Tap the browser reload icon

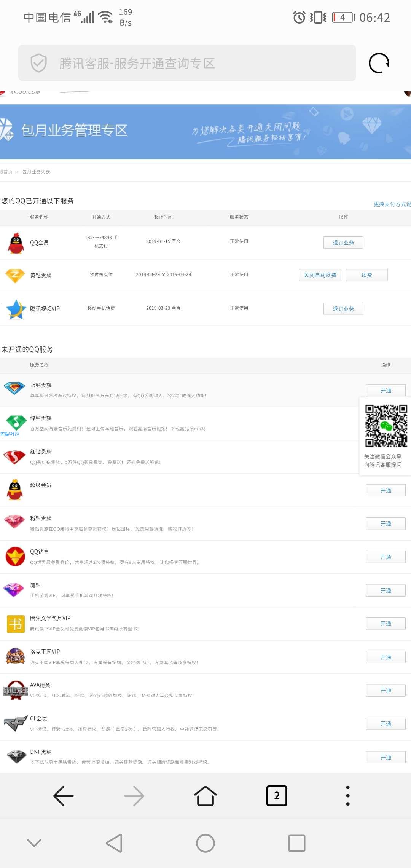(x=379, y=63)
